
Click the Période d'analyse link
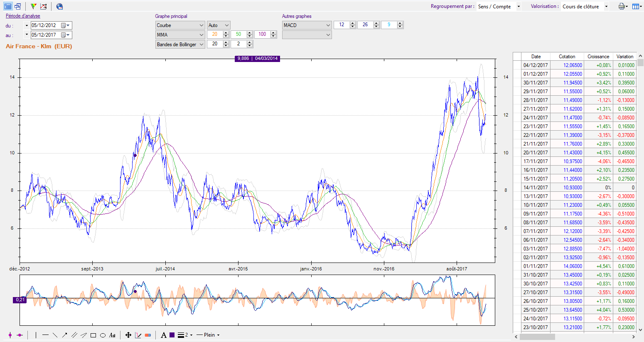point(23,16)
